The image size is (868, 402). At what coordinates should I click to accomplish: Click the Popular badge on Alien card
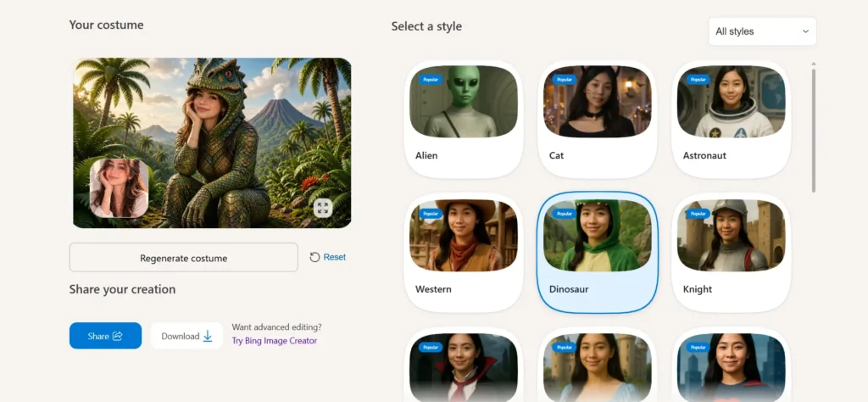(x=430, y=79)
